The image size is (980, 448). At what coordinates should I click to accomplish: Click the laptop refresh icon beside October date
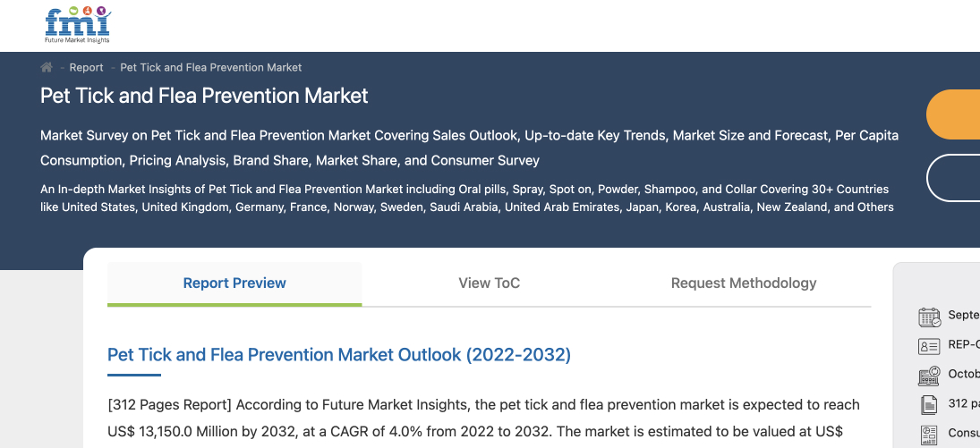coord(929,376)
